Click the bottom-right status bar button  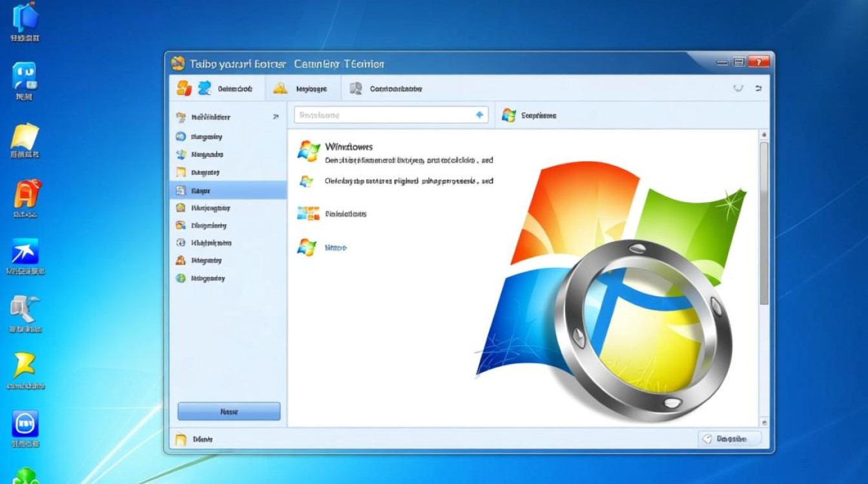(729, 439)
